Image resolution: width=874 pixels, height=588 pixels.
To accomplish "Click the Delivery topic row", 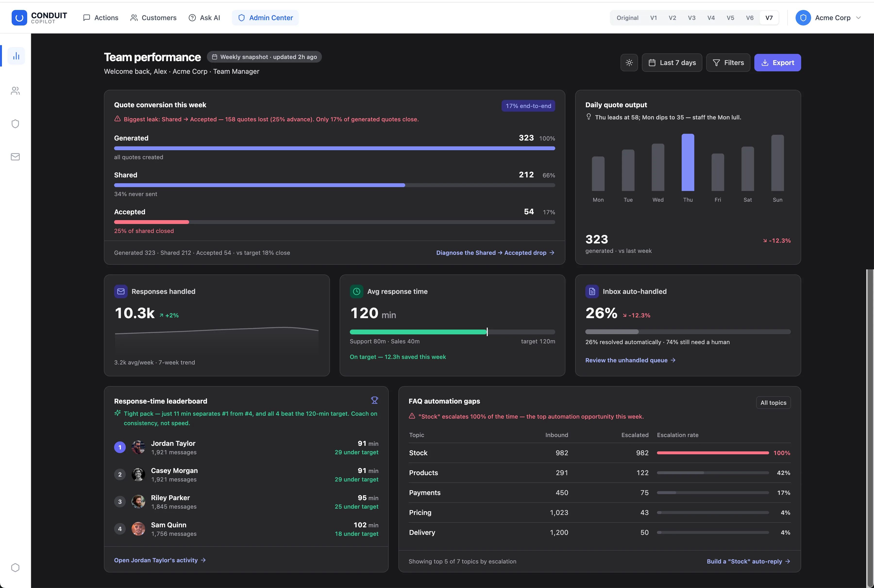I will [599, 532].
